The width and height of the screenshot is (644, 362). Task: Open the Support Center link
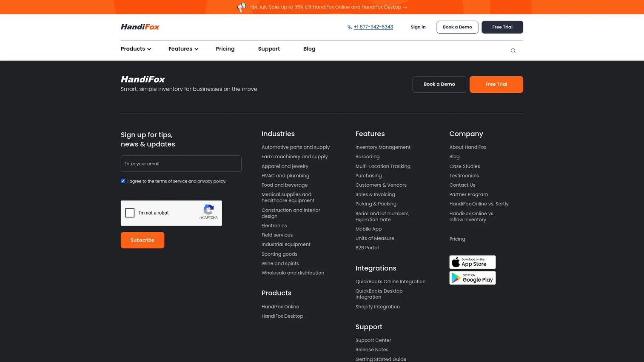tap(373, 340)
